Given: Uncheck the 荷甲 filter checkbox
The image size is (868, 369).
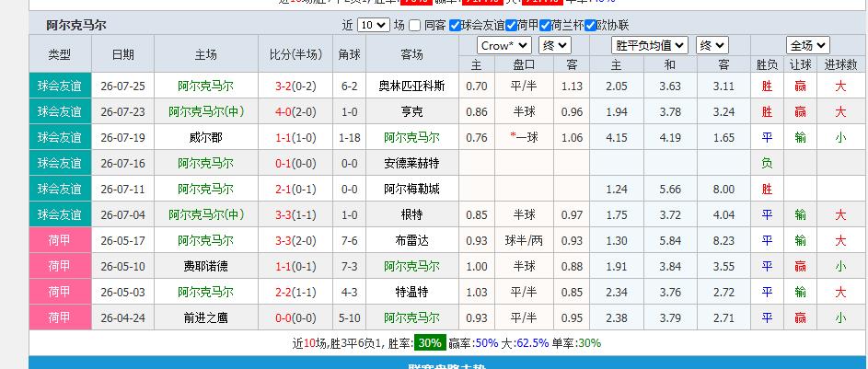Looking at the screenshot, I should 511,26.
